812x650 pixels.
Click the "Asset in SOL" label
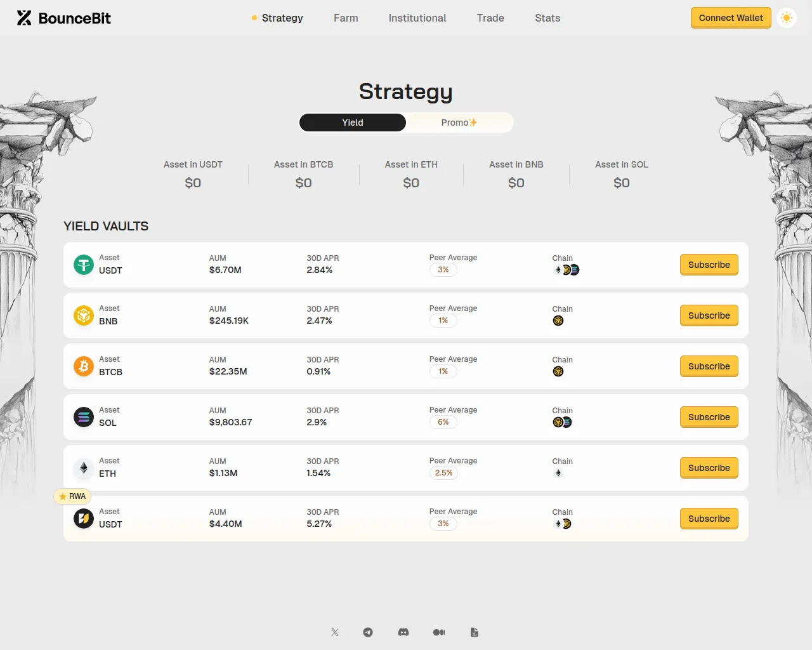click(x=622, y=164)
